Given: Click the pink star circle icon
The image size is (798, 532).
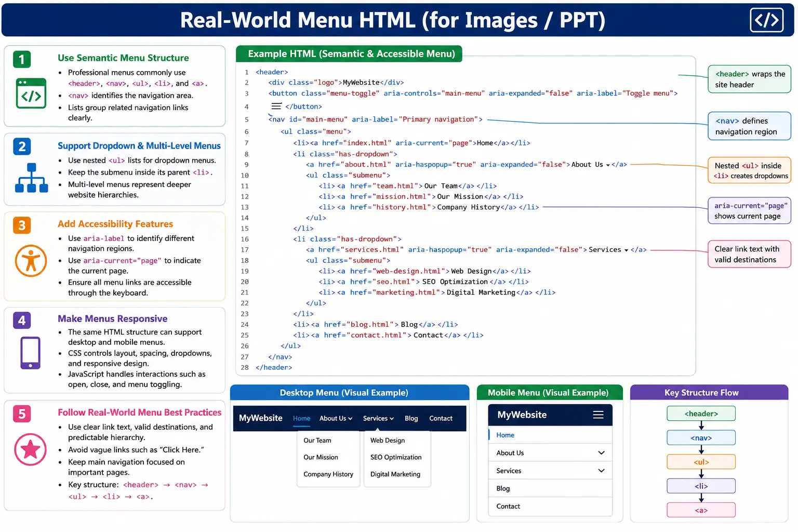Looking at the screenshot, I should [x=30, y=449].
